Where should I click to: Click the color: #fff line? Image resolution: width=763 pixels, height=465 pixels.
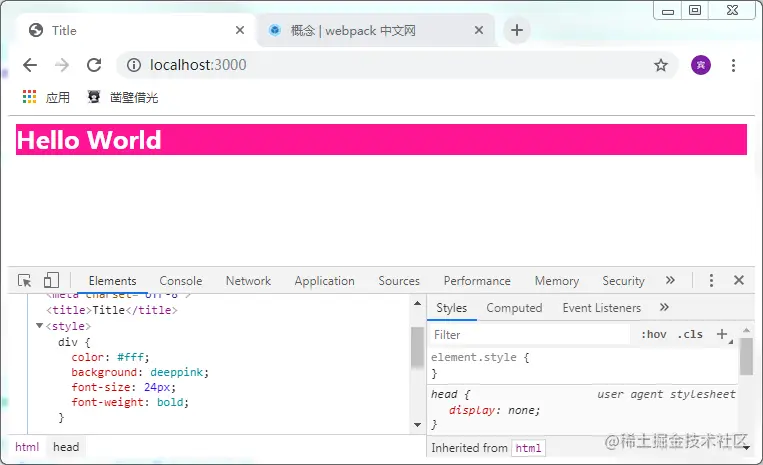[110, 358]
